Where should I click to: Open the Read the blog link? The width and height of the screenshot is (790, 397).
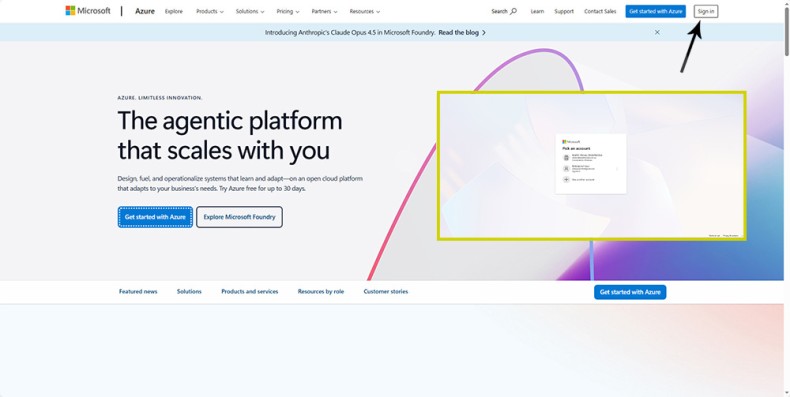pos(462,32)
